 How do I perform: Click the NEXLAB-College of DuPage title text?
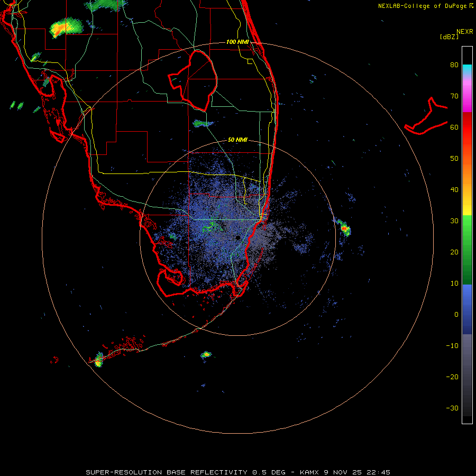[x=425, y=6]
